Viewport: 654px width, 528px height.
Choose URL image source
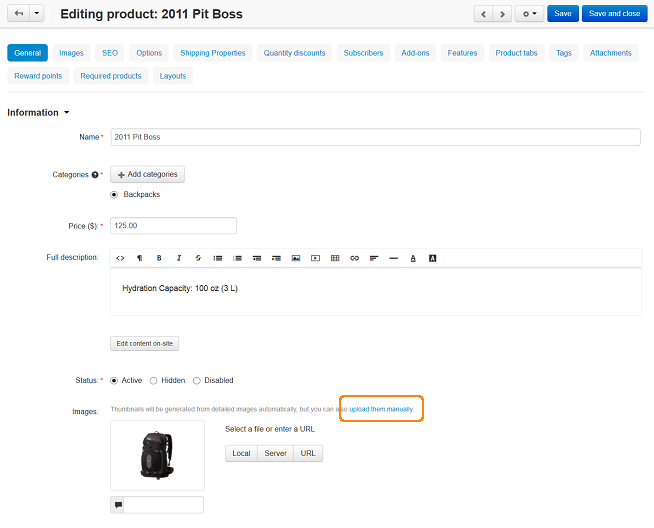(308, 453)
